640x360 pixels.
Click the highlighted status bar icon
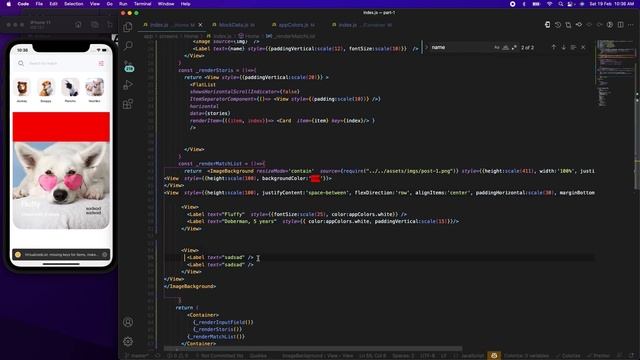[494, 356]
